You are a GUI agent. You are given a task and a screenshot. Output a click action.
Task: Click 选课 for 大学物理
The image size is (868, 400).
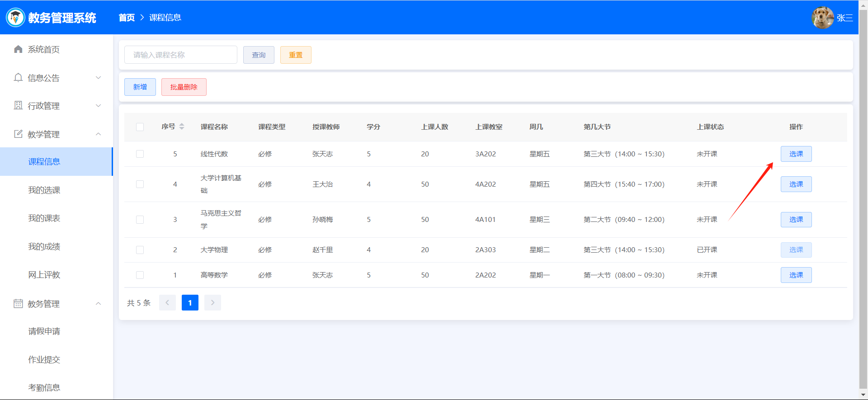796,249
